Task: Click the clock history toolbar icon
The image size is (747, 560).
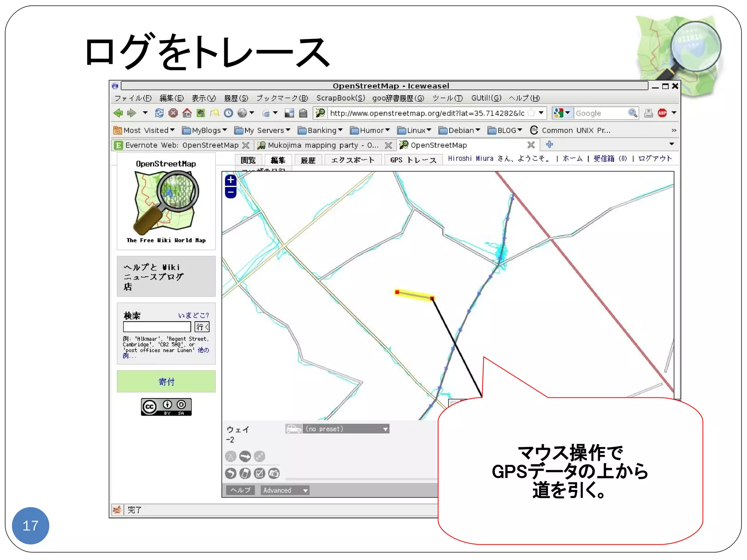Action: pyautogui.click(x=228, y=113)
